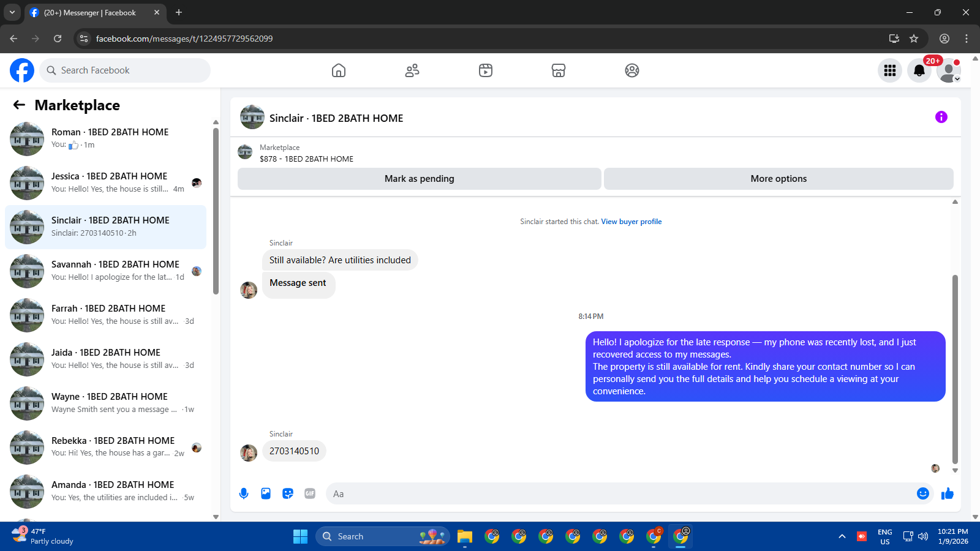Open the weather widget 47°F
Image resolution: width=980 pixels, height=551 pixels.
pyautogui.click(x=43, y=536)
